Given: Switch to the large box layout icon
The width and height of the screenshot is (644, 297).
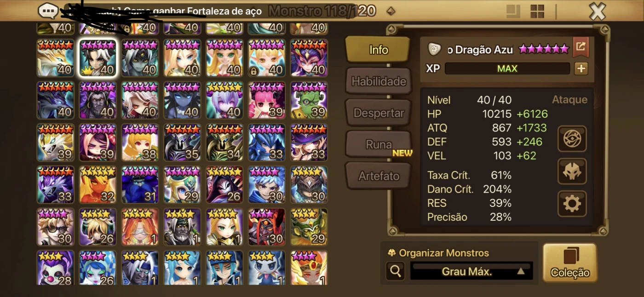Looking at the screenshot, I should (513, 11).
